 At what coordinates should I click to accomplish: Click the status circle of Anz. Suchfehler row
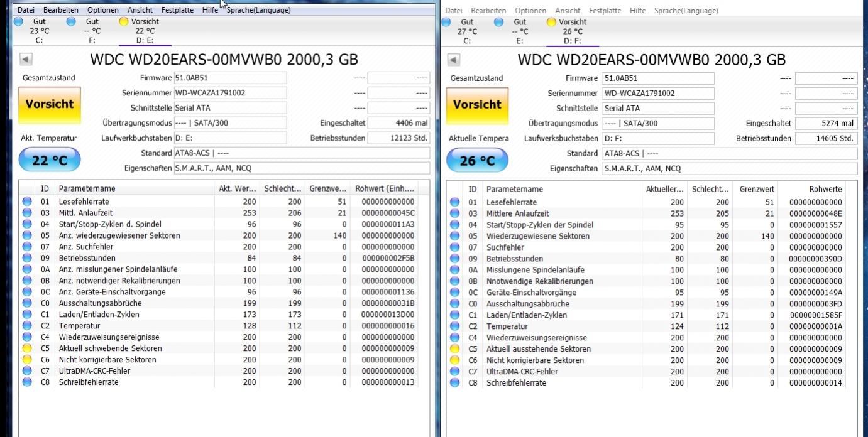click(27, 247)
